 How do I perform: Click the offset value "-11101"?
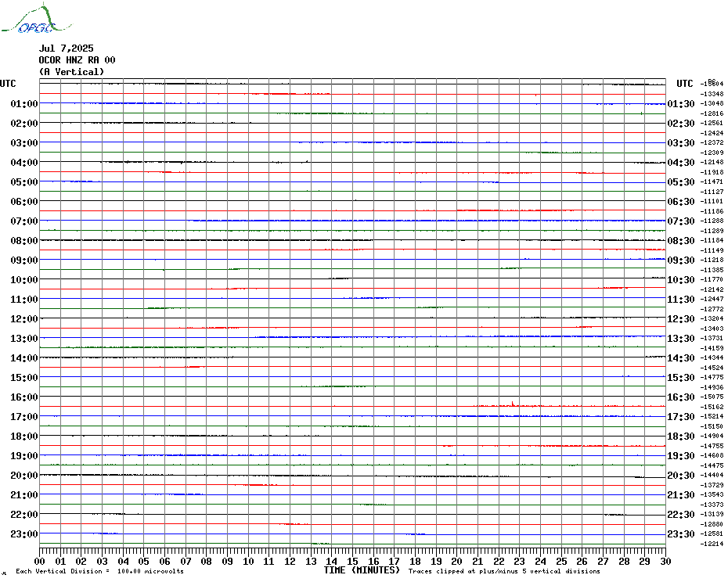click(x=712, y=201)
